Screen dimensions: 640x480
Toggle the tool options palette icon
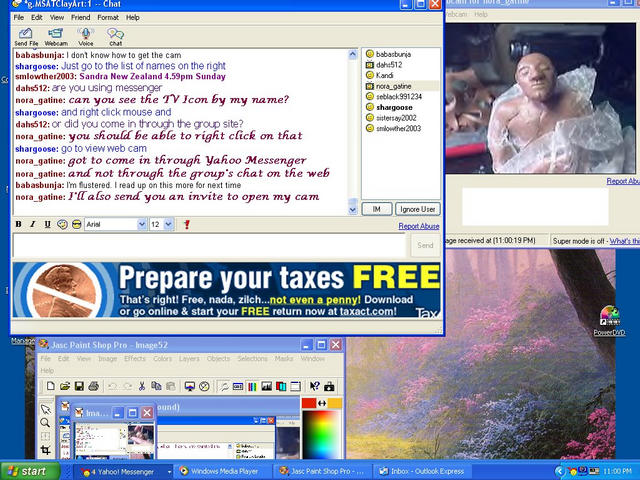238,386
